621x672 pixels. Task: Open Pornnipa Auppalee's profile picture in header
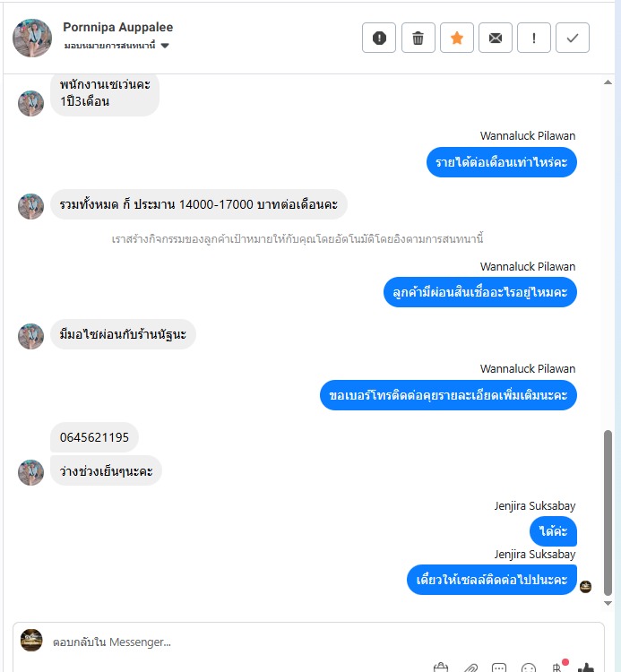tap(32, 38)
